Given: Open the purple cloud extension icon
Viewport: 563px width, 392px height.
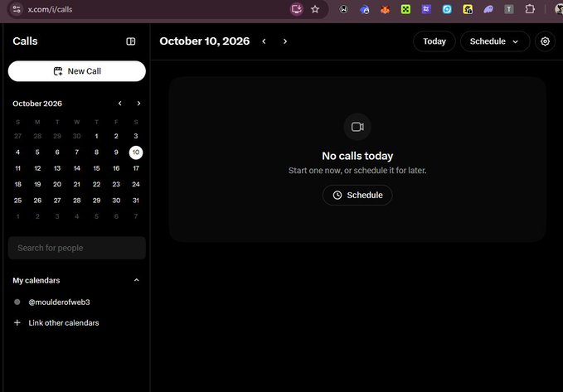Looking at the screenshot, I should [488, 10].
